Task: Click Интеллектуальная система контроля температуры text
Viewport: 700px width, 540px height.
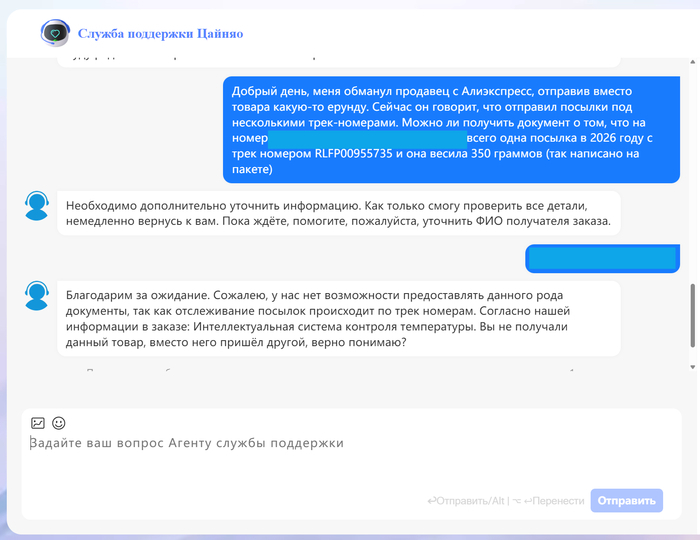Action: (337, 326)
